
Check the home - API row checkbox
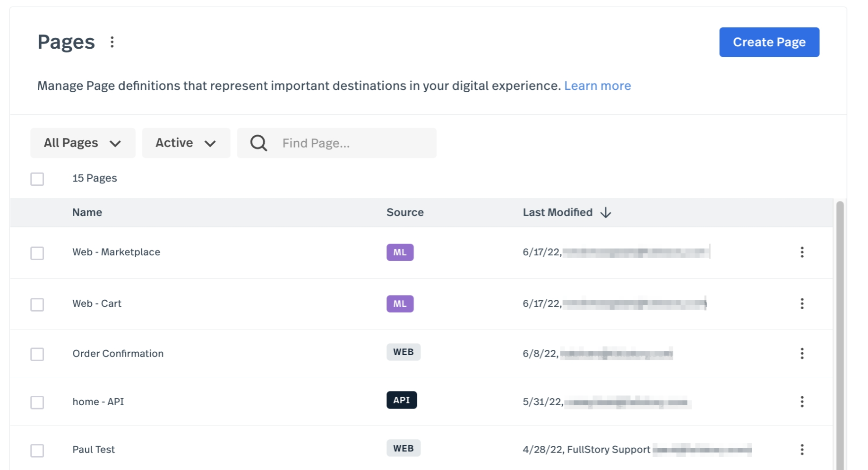point(37,402)
